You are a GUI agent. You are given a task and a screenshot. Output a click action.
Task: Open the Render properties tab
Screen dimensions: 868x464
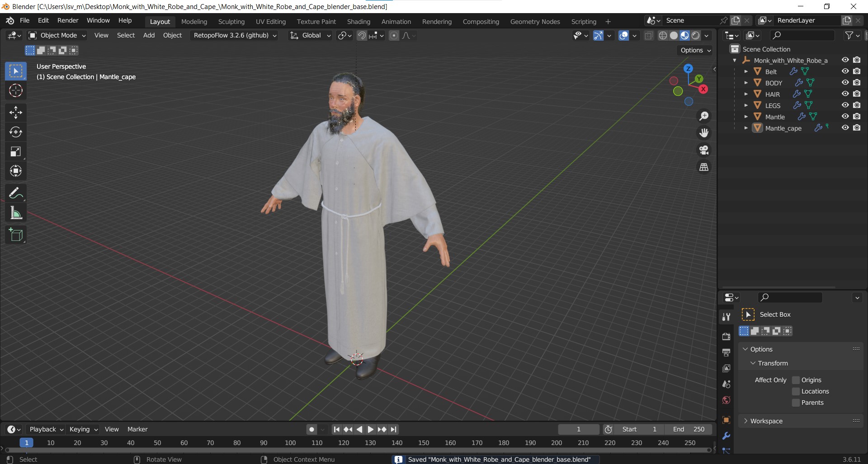726,337
